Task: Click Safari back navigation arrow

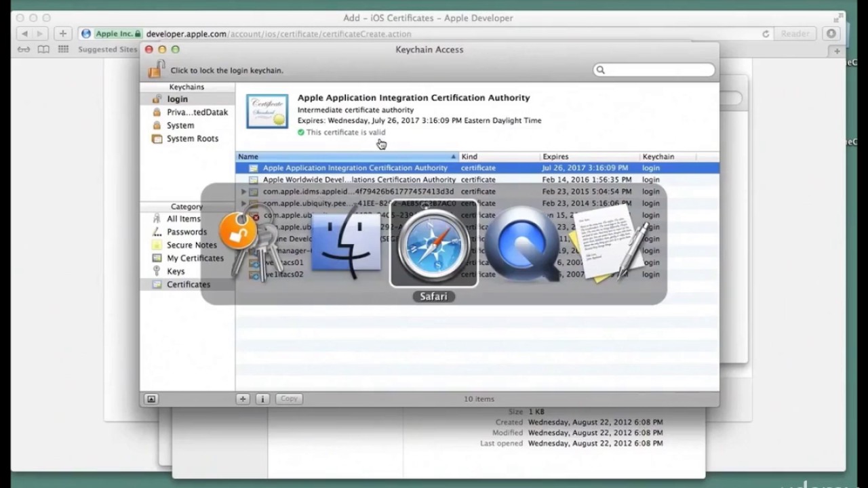Action: click(x=26, y=33)
